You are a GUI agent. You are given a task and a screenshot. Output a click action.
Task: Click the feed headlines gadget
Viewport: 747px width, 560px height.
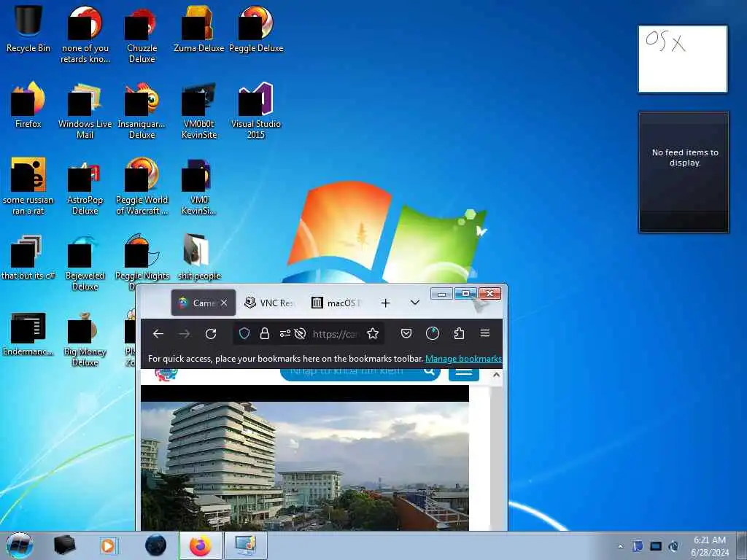click(x=683, y=172)
